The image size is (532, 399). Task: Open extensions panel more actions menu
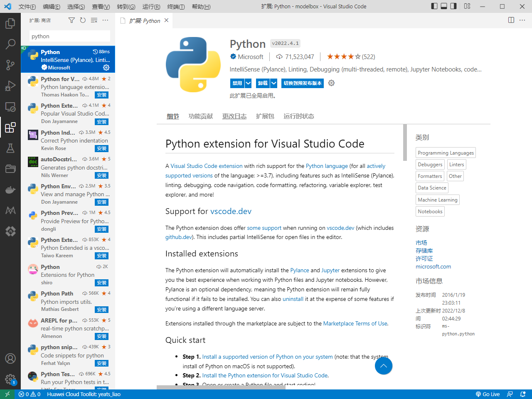[x=105, y=20]
